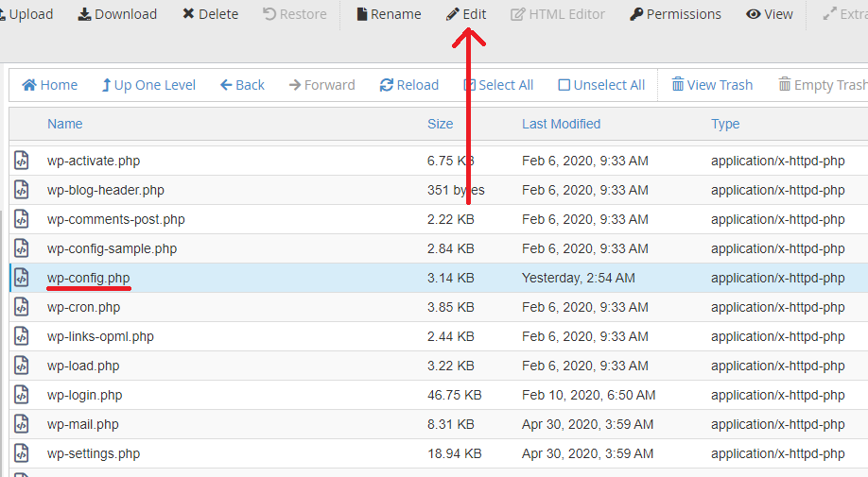Click the View eye button
The image size is (868, 477).
pos(769,14)
